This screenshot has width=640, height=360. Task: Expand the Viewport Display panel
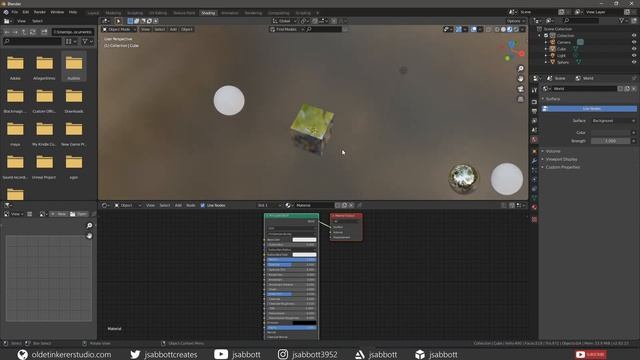tap(562, 159)
